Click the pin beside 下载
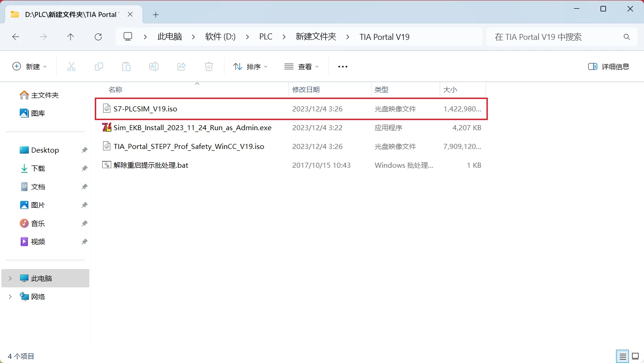The image size is (644, 363). [84, 169]
